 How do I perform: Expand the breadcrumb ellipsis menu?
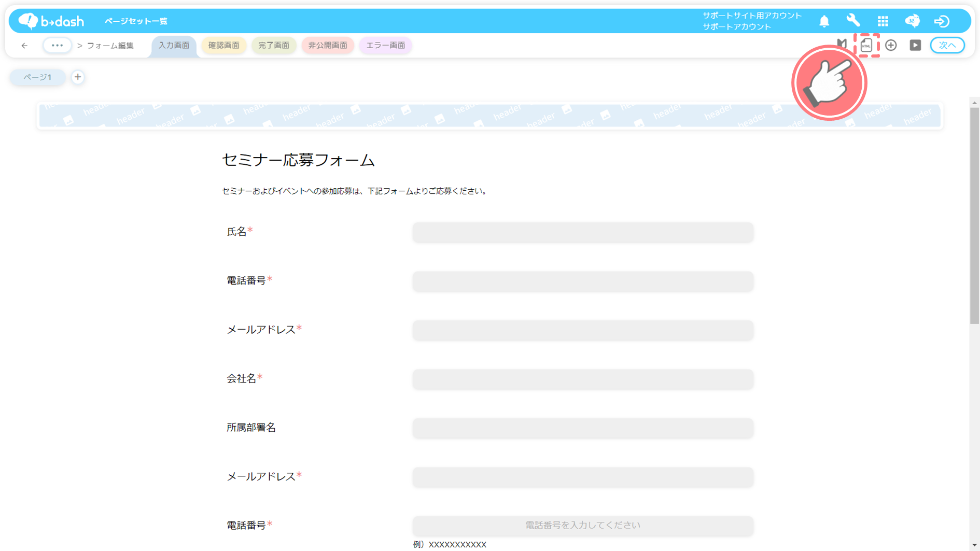point(57,45)
